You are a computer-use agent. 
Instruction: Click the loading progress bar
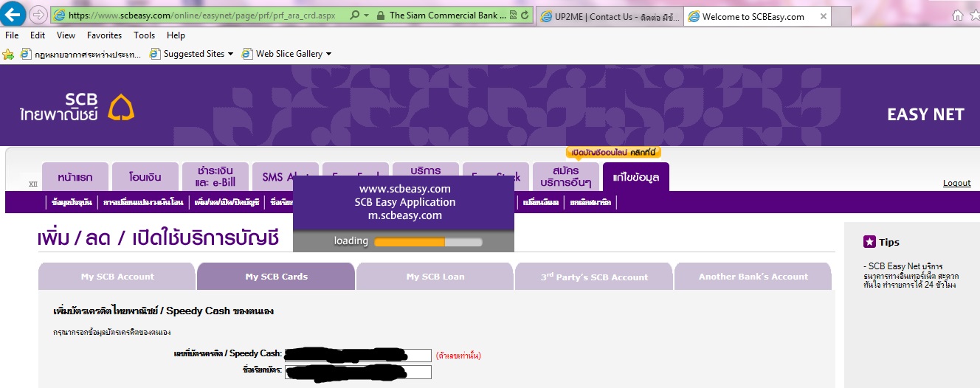(428, 242)
